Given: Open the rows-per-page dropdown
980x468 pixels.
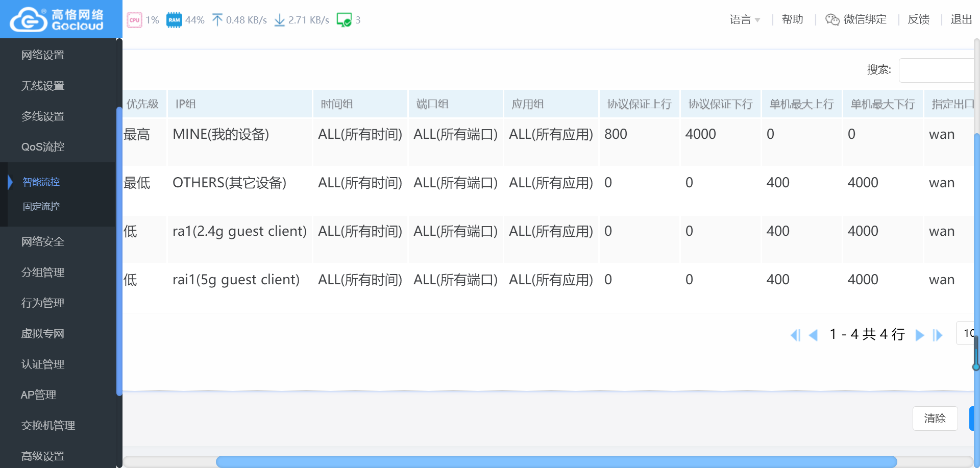Looking at the screenshot, I should 966,333.
